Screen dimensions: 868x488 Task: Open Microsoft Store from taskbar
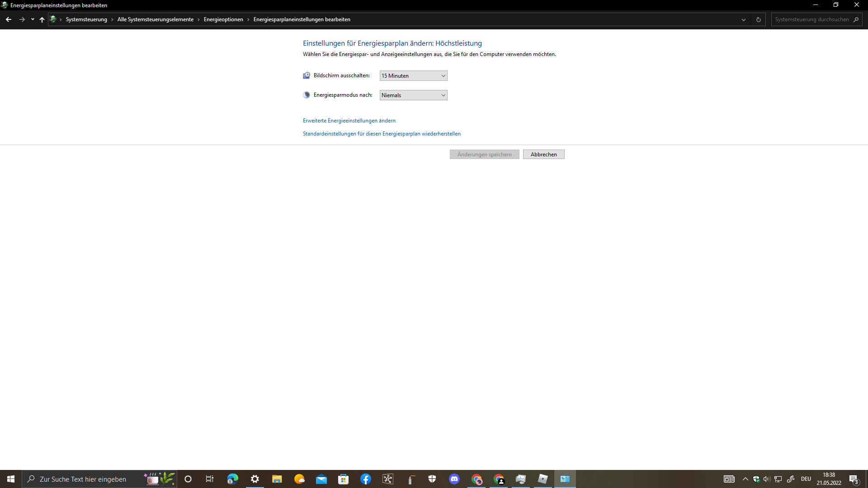pos(344,479)
